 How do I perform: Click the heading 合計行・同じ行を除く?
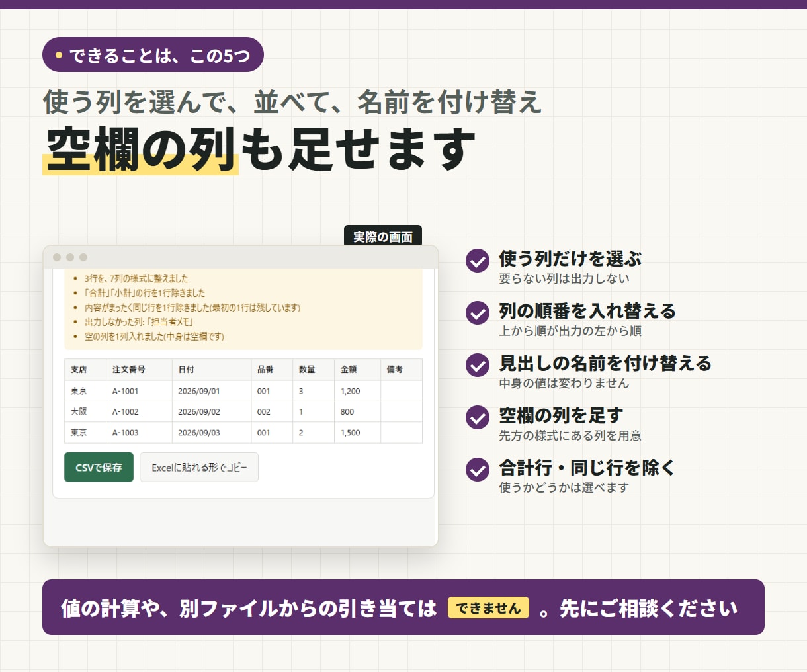tap(587, 467)
